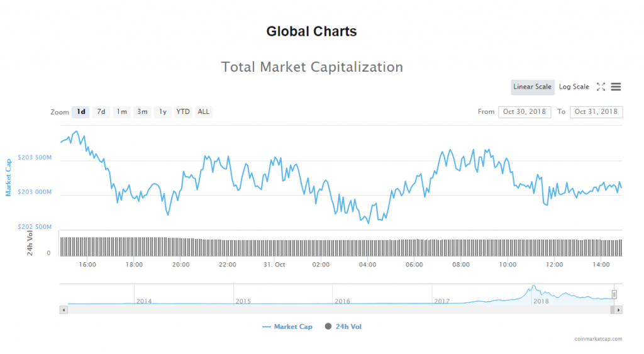Set zoom to 7d
The height and width of the screenshot is (354, 644).
101,112
